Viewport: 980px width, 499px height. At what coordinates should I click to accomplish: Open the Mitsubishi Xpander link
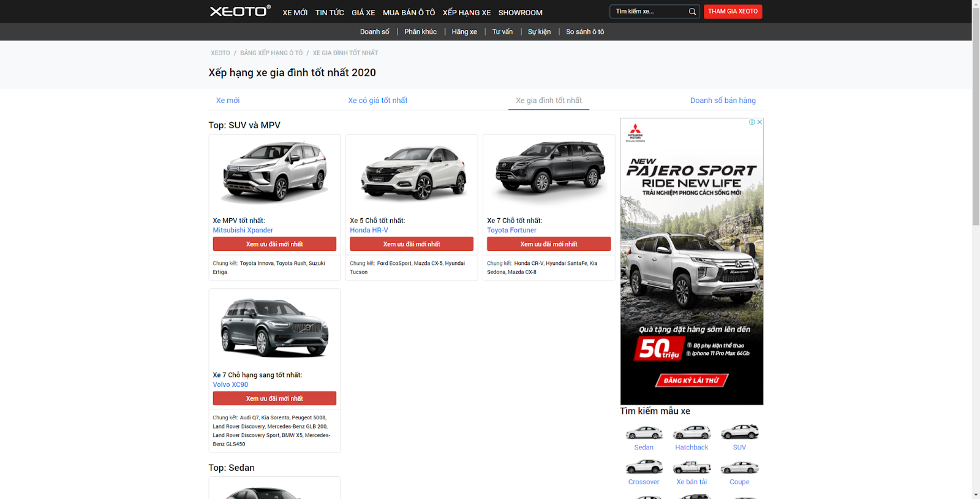(x=243, y=230)
